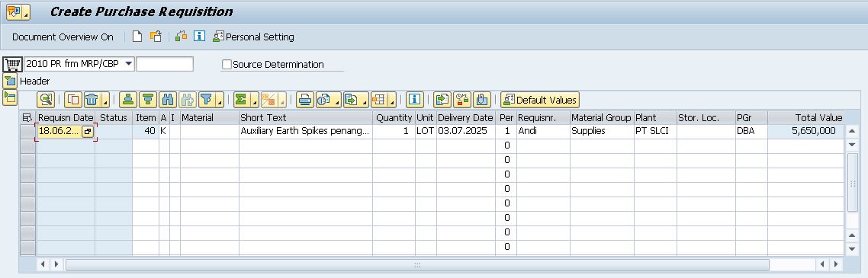This screenshot has width=868, height=278.
Task: Click the horizontal scrollbar thumb
Action: point(417,265)
